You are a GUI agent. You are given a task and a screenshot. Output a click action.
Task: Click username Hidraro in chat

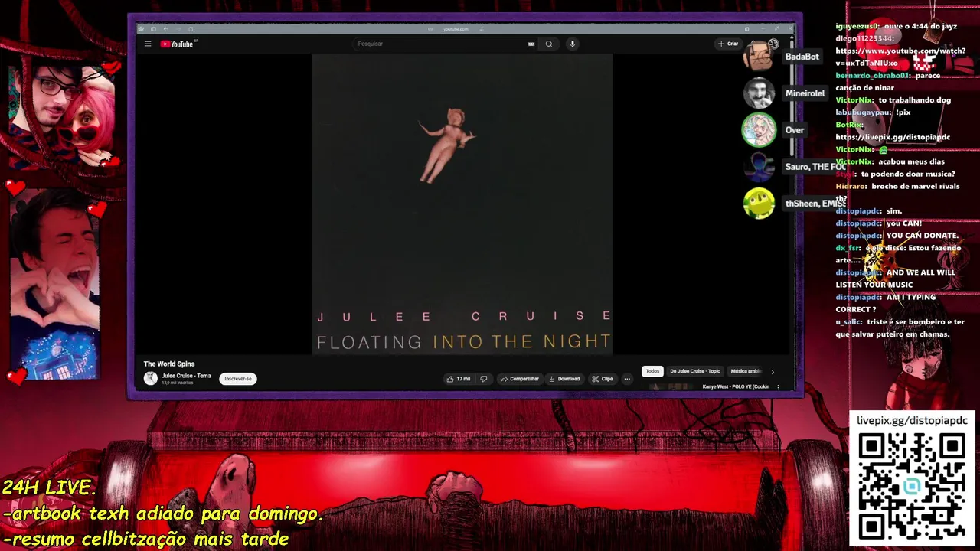851,186
